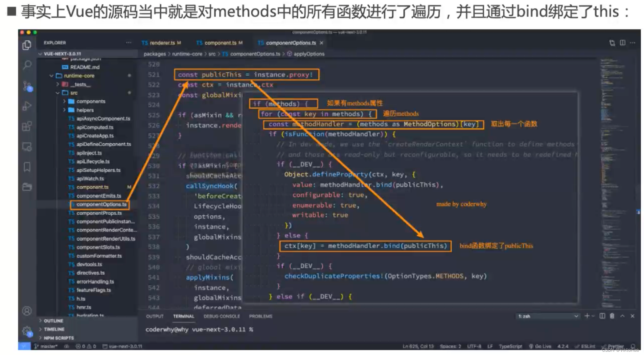Image resolution: width=644 pixels, height=355 pixels.
Task: Open the Manage gear icon
Action: click(x=27, y=331)
